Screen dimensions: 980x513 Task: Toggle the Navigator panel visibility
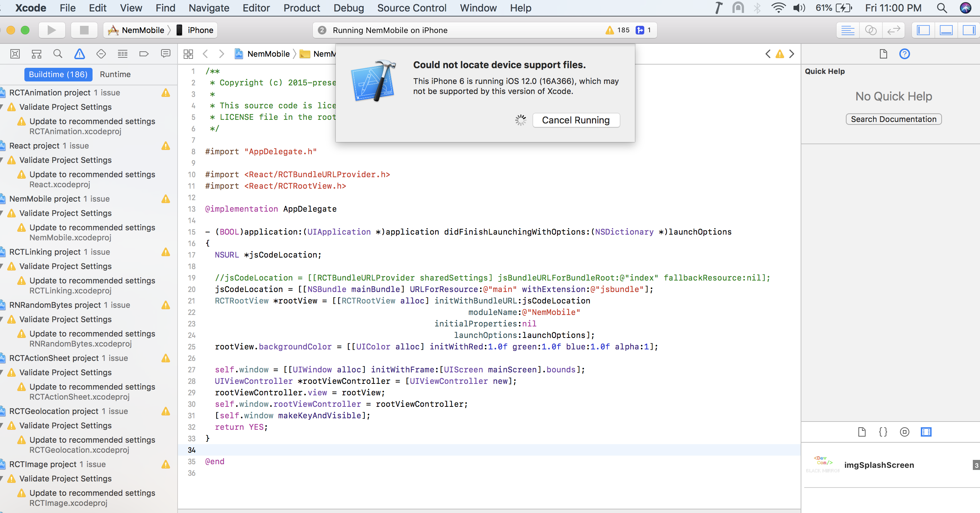923,30
